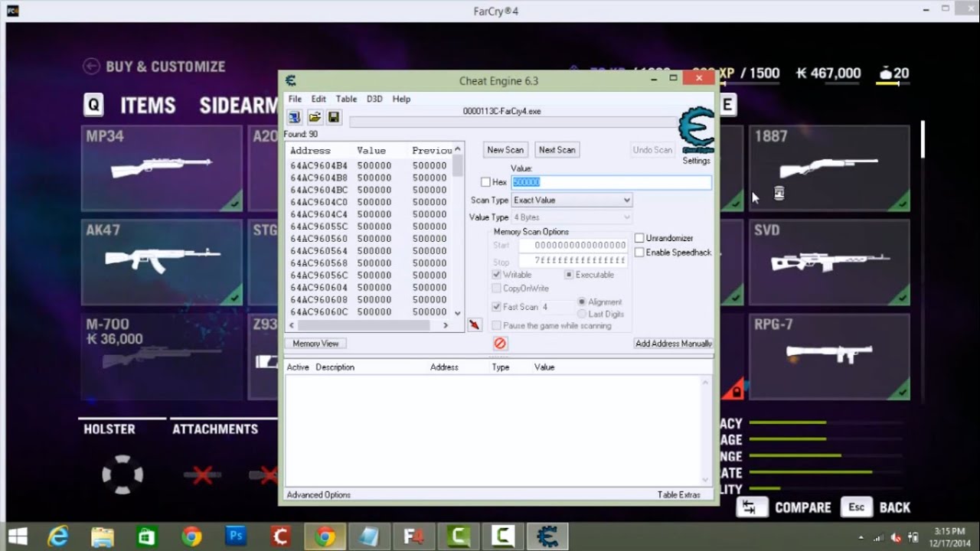Click the Description header in address table
The image size is (980, 551).
point(335,367)
